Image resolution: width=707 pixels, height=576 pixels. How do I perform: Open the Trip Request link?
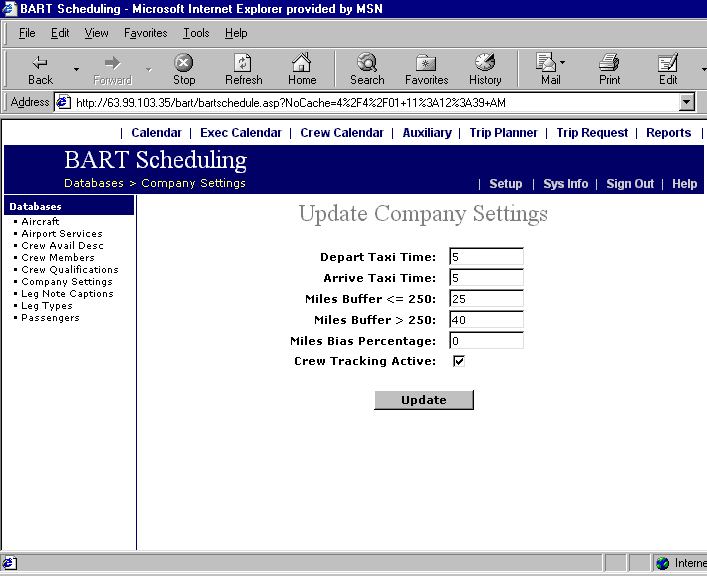click(x=592, y=133)
